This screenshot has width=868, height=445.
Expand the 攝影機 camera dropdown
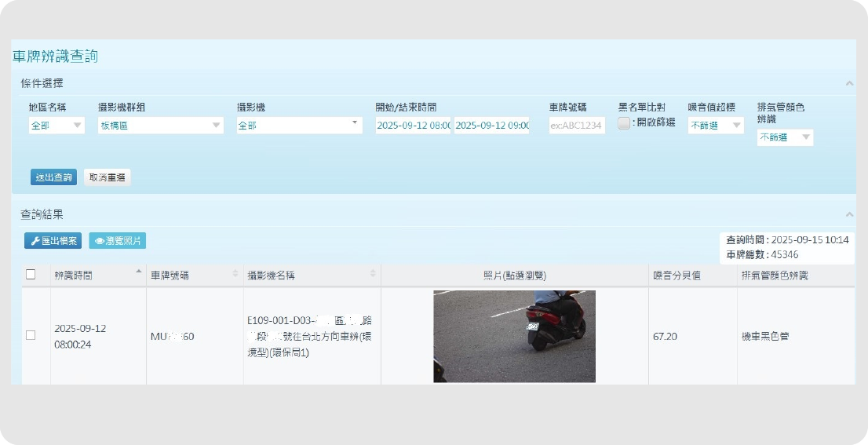(299, 126)
